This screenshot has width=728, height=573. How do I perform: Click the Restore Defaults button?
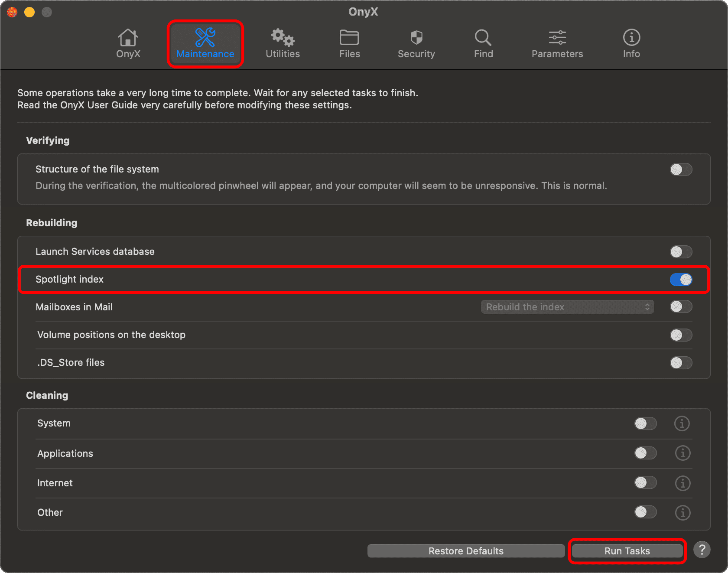click(466, 551)
